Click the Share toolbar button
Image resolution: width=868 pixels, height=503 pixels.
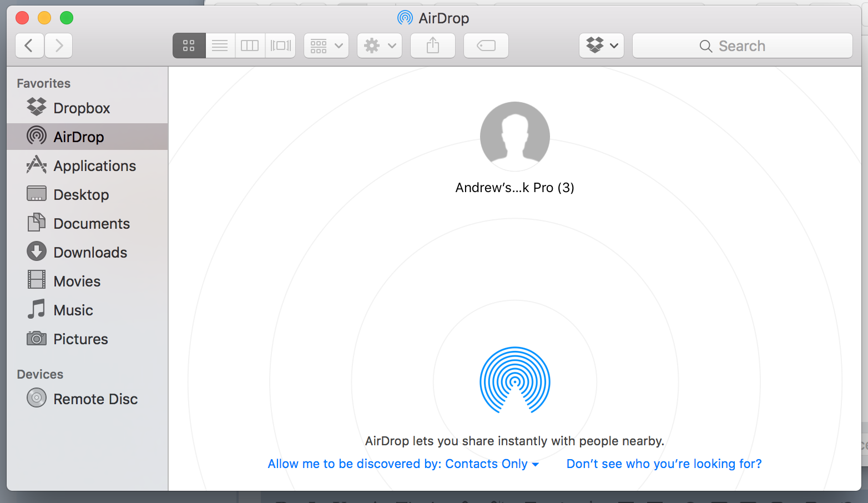coord(433,46)
